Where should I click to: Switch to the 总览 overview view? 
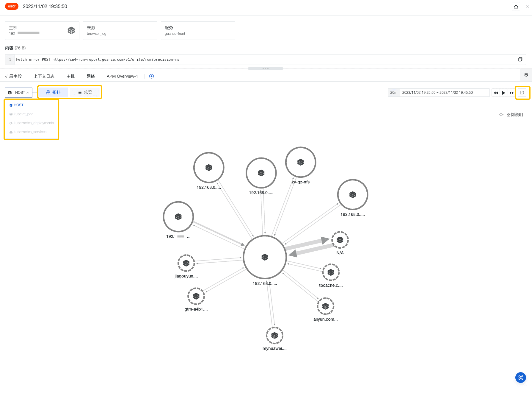pos(85,92)
